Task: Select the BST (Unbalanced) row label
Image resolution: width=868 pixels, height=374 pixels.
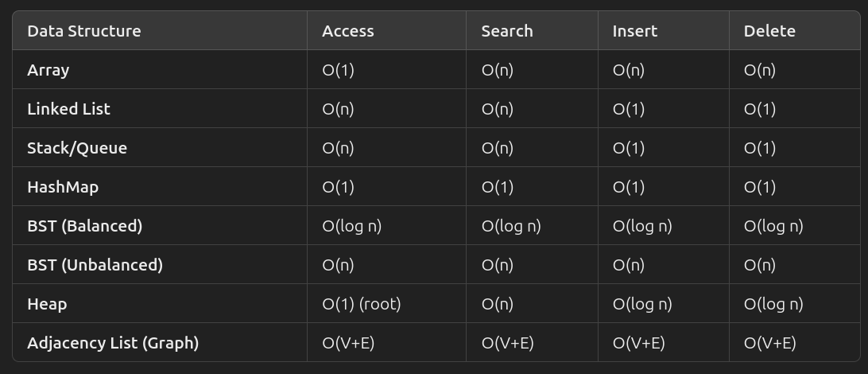Action: (95, 265)
